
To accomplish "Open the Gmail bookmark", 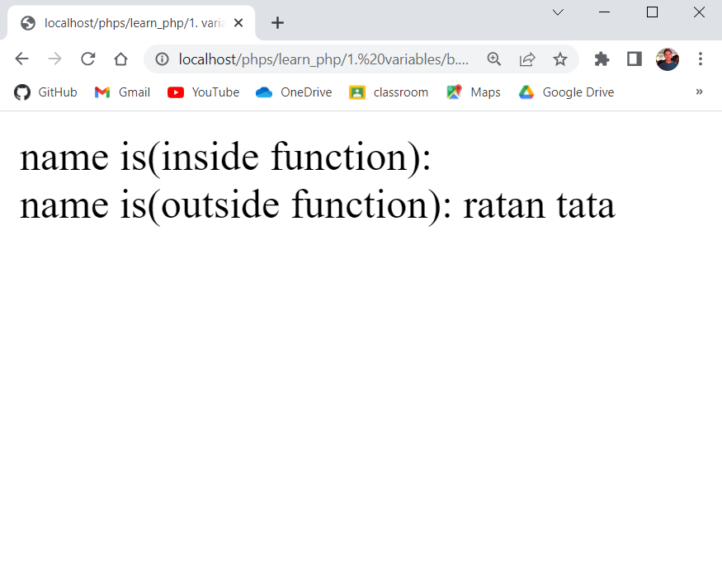I will tap(123, 92).
